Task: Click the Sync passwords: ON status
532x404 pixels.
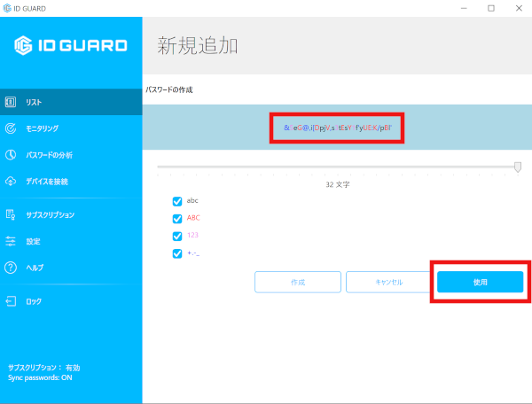Action: tap(40, 377)
